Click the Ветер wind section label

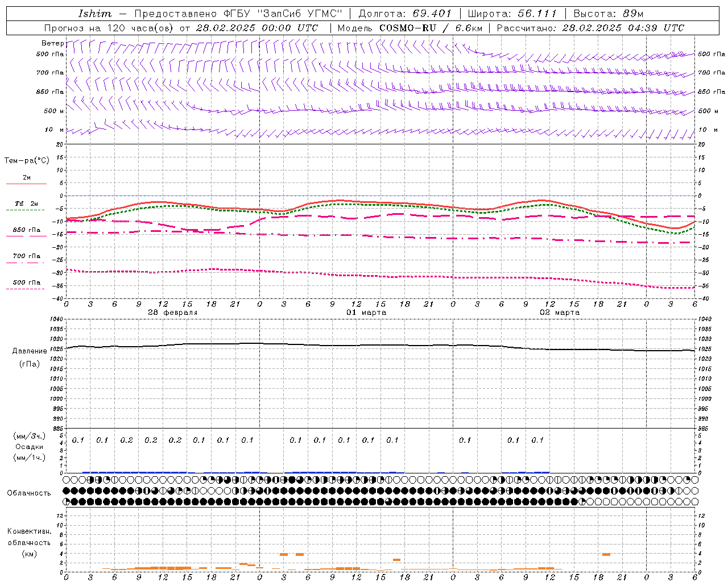click(53, 43)
